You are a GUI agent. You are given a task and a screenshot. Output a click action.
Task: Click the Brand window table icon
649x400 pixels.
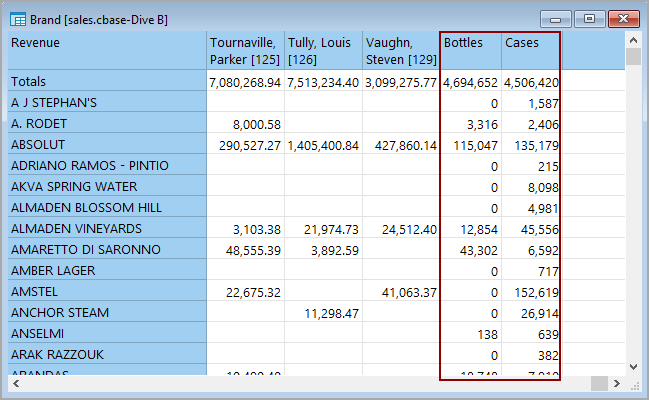[18, 18]
